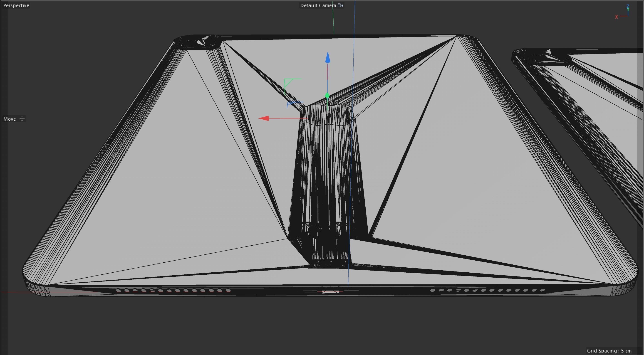Click the Move tool label
The width and height of the screenshot is (644, 355).
point(10,119)
